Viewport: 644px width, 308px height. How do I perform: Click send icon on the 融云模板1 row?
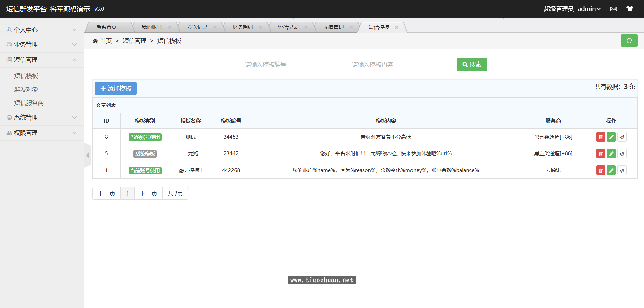click(x=622, y=170)
